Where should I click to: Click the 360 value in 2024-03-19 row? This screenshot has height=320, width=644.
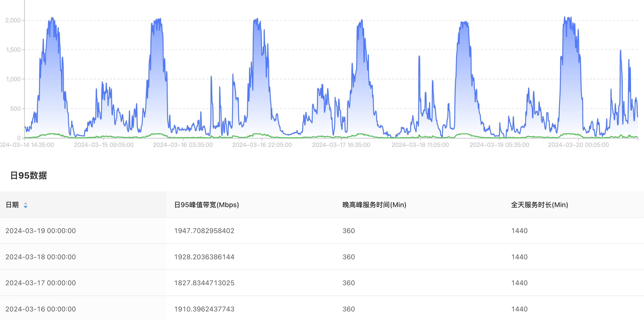(x=349, y=231)
